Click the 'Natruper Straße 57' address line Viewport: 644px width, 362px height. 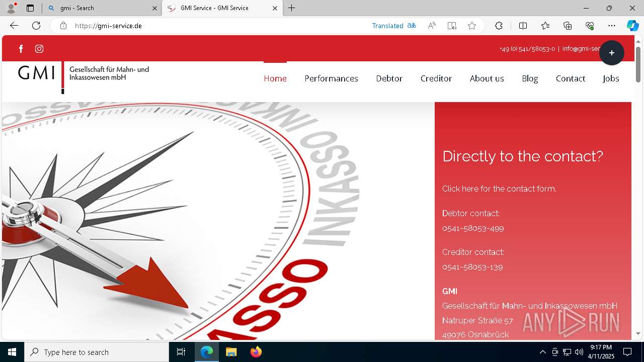click(477, 320)
